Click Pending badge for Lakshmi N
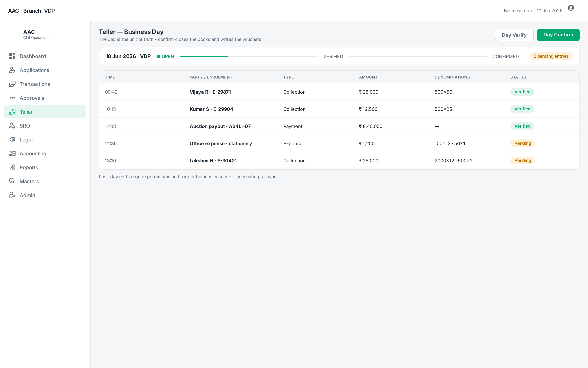 click(x=523, y=160)
